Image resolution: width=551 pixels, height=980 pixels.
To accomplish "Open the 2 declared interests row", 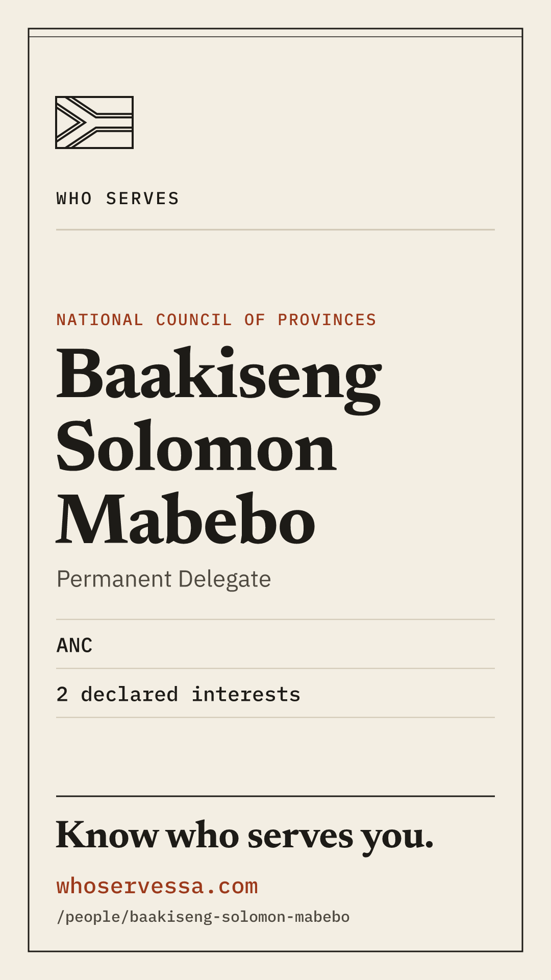I will (275, 694).
